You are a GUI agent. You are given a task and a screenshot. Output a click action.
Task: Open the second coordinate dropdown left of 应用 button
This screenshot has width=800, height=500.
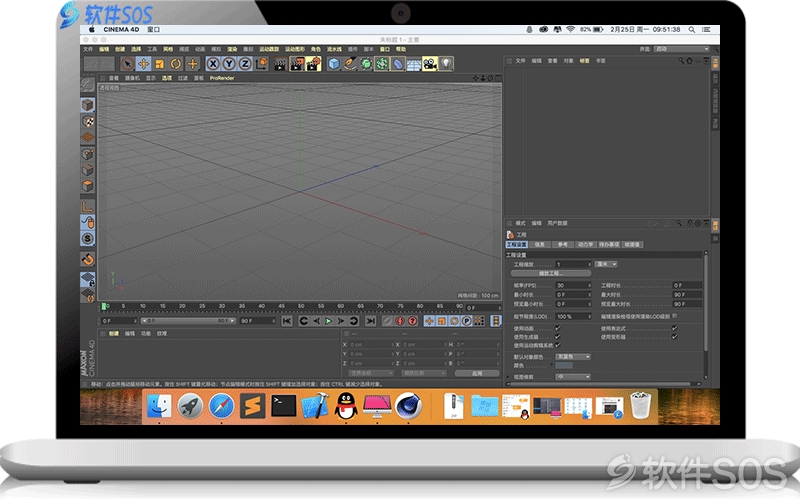click(422, 373)
